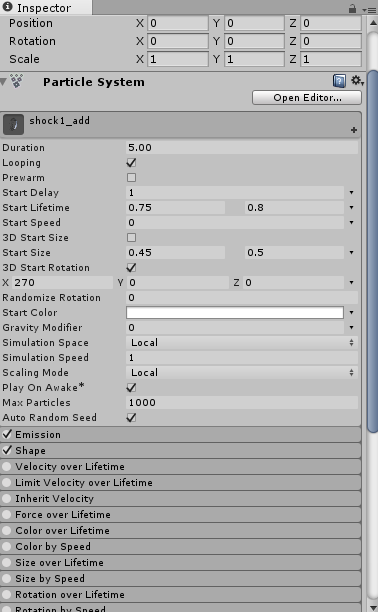This screenshot has width=378, height=612.
Task: Click the Max Particles field showing 1000
Action: click(x=242, y=402)
